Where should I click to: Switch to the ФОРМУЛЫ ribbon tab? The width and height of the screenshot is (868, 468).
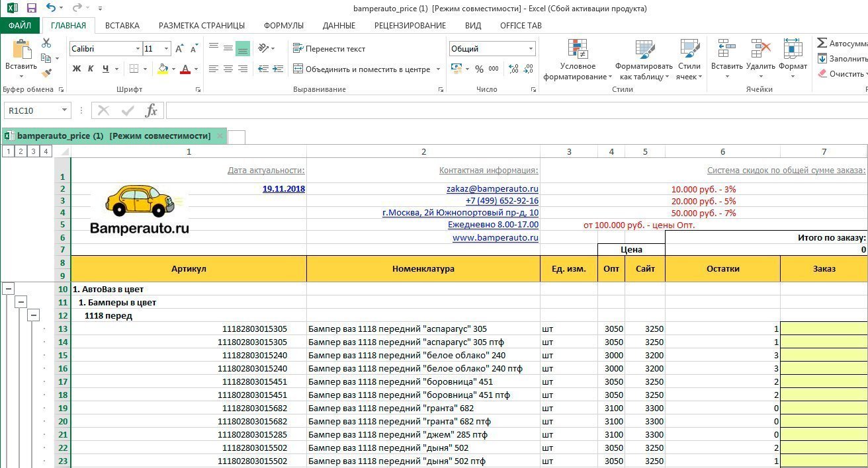pyautogui.click(x=283, y=26)
